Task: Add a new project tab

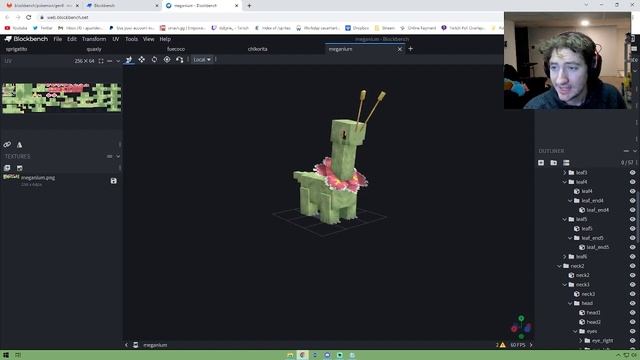Action: 411,49
